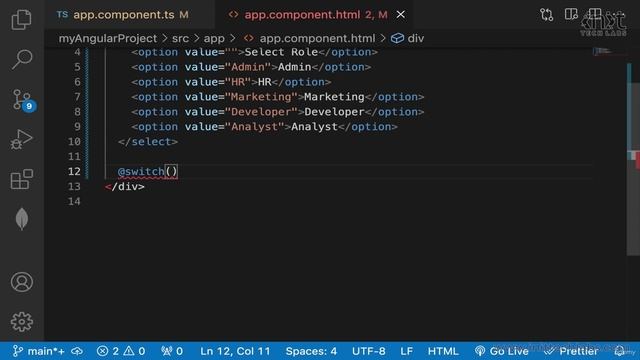
Task: Click Prettier in the status bar
Action: pyautogui.click(x=572, y=351)
